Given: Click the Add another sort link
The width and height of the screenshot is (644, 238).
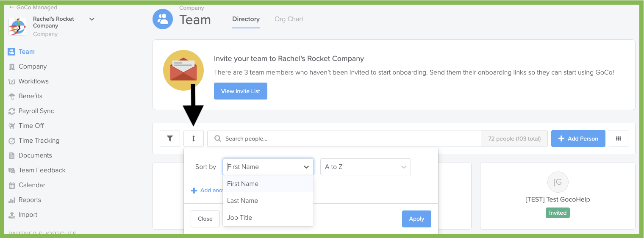Looking at the screenshot, I should pyautogui.click(x=207, y=191).
